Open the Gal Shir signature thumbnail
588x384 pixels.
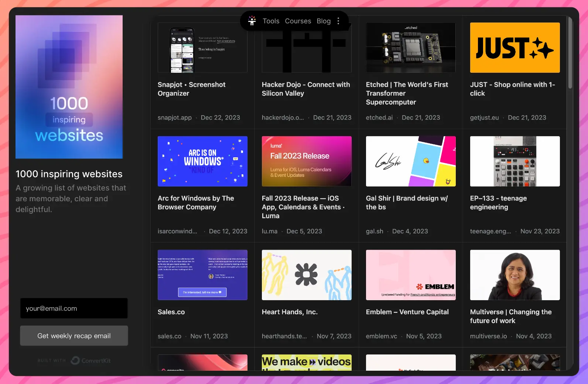[x=410, y=161]
